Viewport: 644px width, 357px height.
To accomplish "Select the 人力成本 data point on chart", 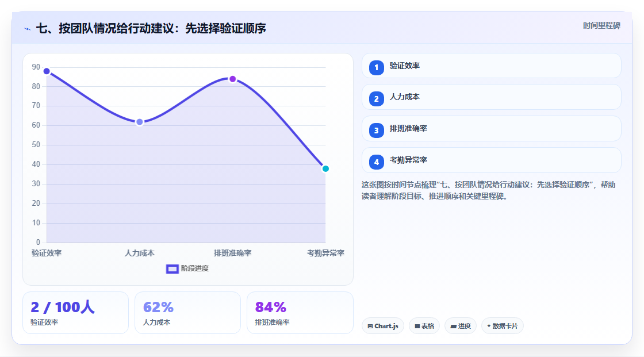I will coord(140,122).
